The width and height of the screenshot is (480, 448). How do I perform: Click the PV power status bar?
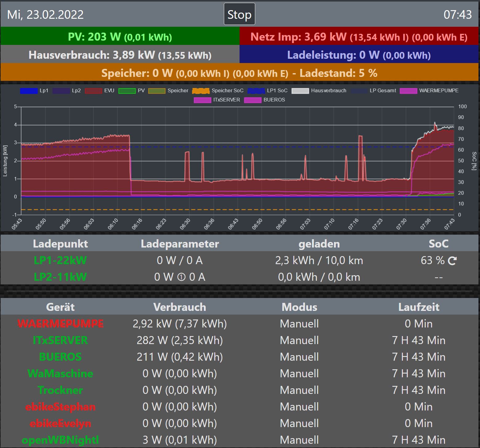pos(120,37)
